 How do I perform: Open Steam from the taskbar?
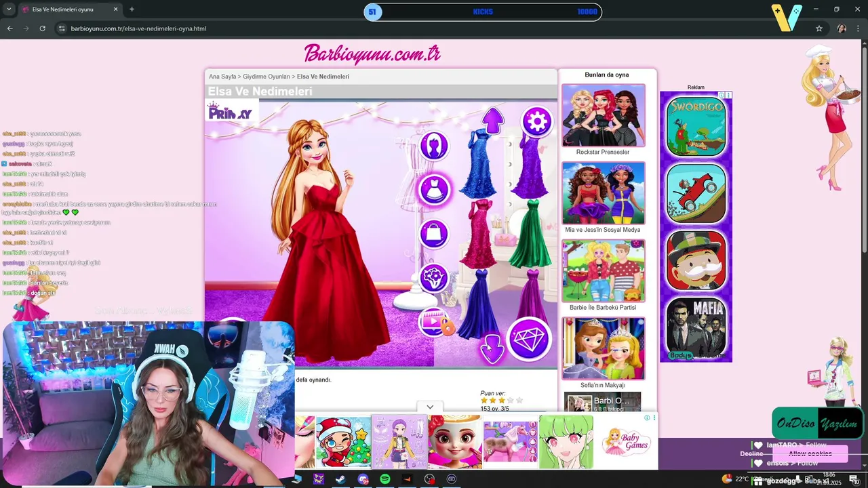pos(340,479)
